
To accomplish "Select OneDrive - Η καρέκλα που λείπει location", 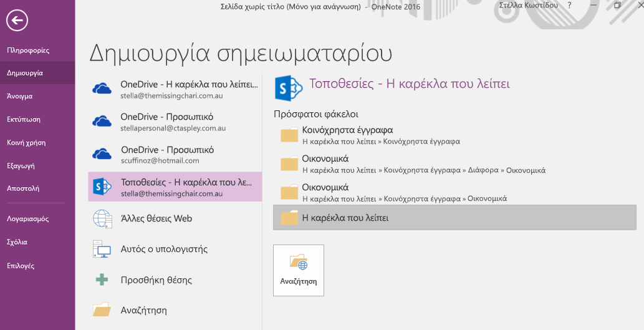I will [175, 89].
